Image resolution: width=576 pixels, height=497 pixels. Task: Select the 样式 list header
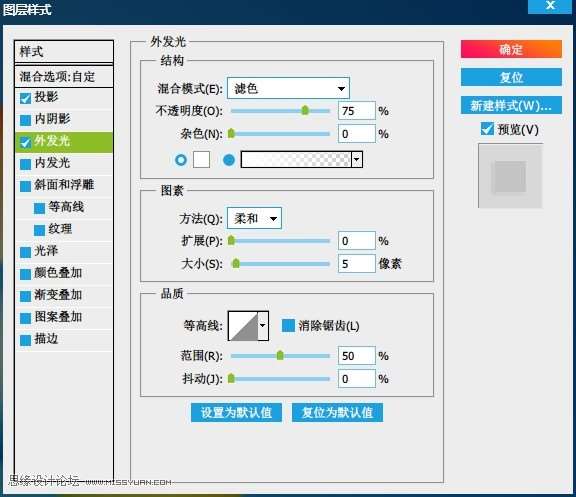click(64, 52)
